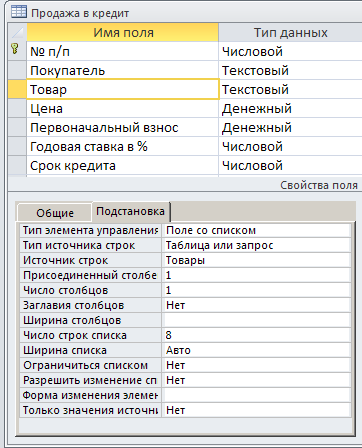The height and width of the screenshot is (448, 362).
Task: Click the Имя поля column header
Action: (123, 32)
